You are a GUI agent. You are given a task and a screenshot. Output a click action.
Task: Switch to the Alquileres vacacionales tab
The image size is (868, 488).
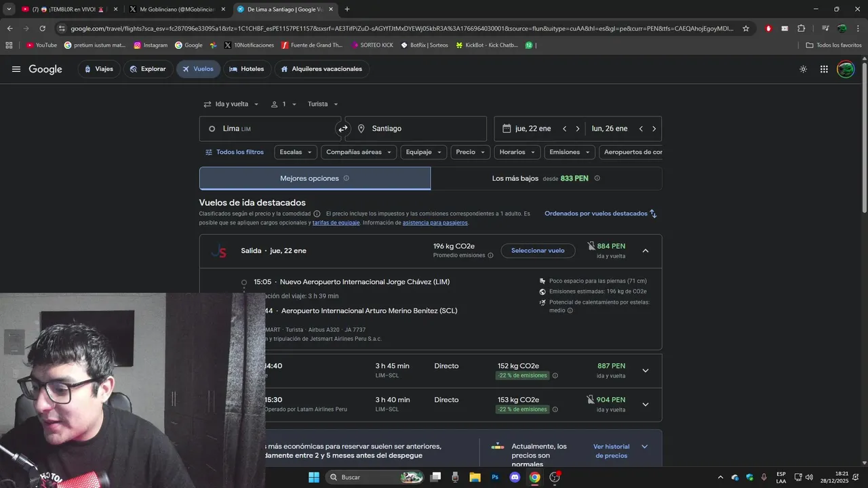click(321, 69)
